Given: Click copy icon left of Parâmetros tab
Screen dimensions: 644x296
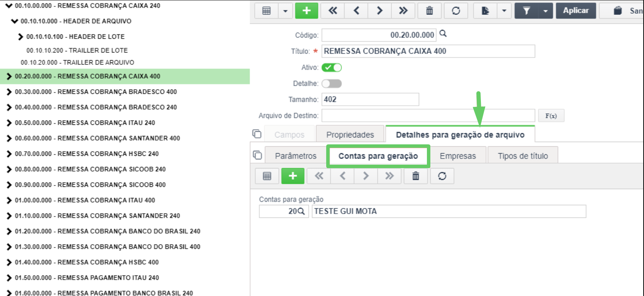Looking at the screenshot, I should pyautogui.click(x=257, y=155).
